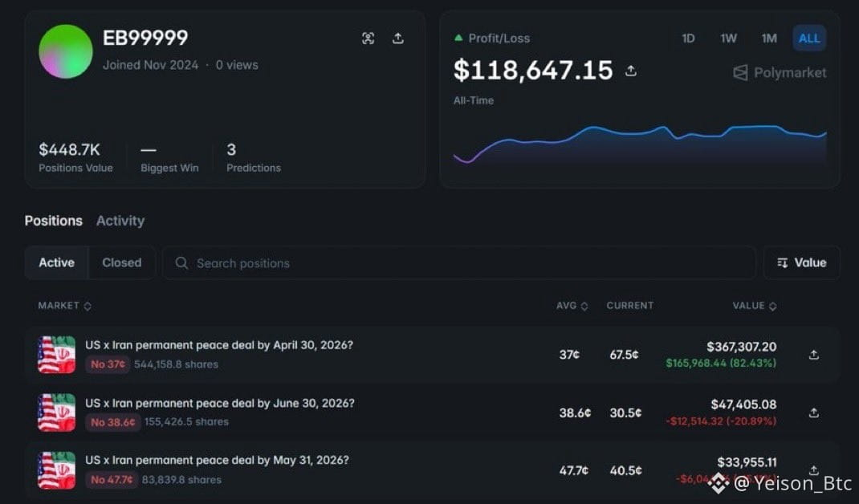Screen dimensions: 859x504
Task: Open April 30, 2026 peace deal market
Action: coord(219,345)
